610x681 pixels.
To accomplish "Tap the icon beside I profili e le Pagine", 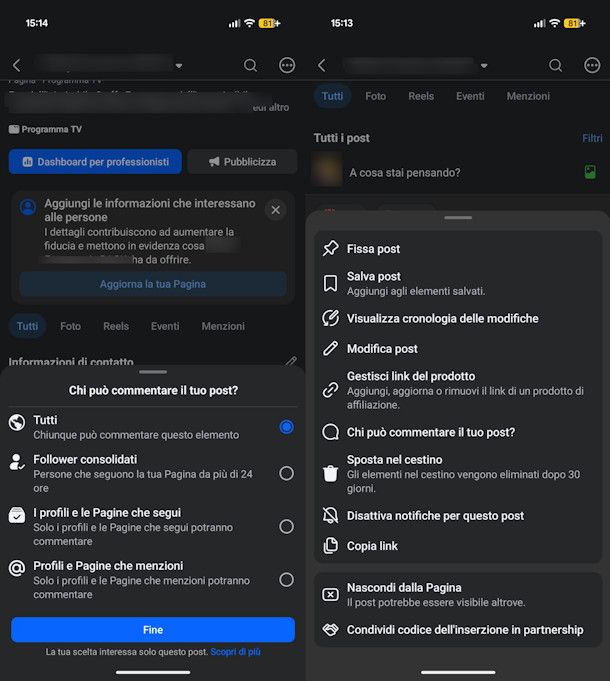I will coord(17,515).
